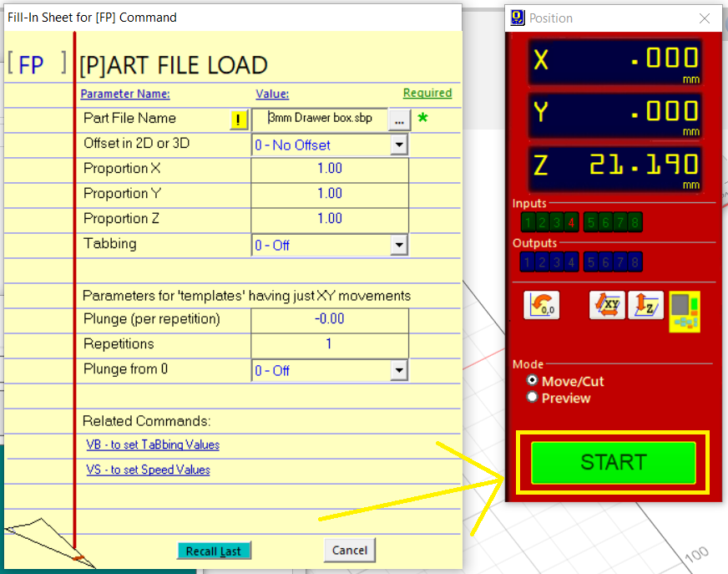Open the Tabbing dropdown
The image size is (728, 574).
(x=399, y=246)
